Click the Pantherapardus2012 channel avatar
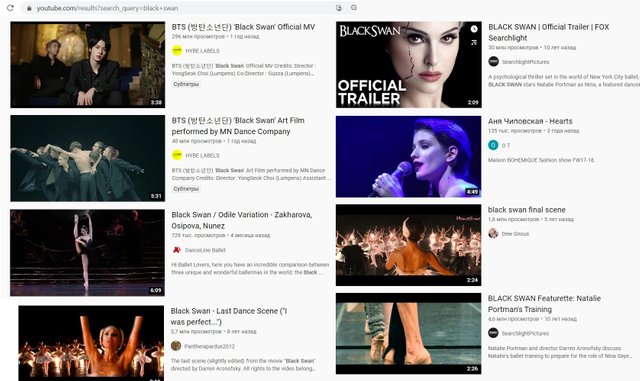The height and width of the screenshot is (381, 640). [176, 346]
